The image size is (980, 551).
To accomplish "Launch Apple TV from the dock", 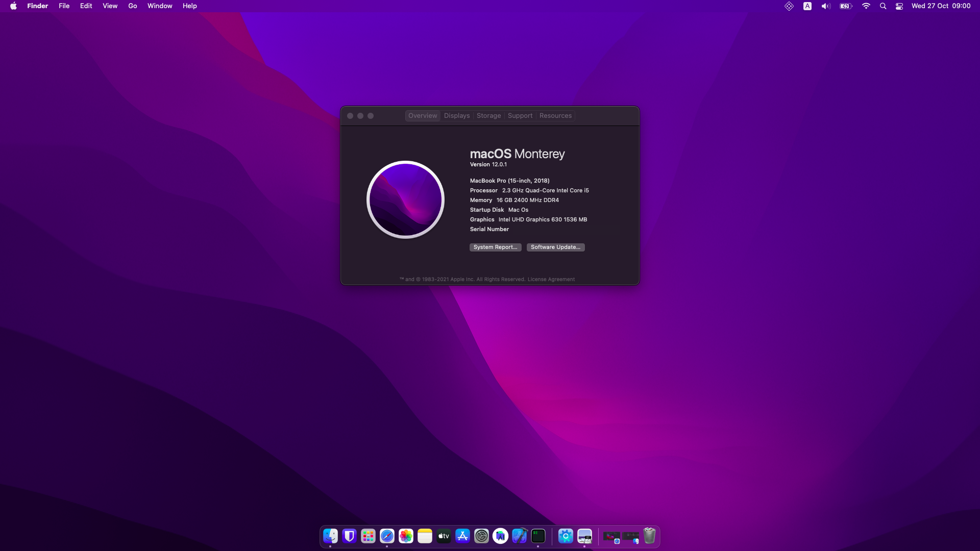I will 444,536.
